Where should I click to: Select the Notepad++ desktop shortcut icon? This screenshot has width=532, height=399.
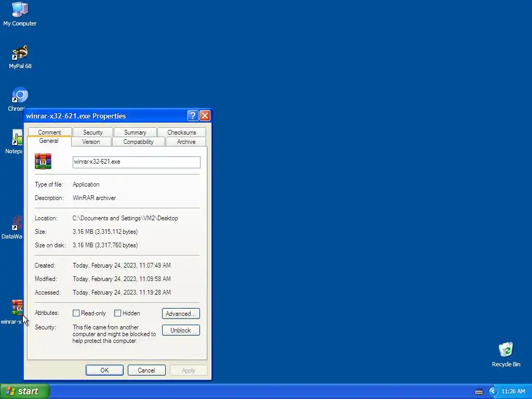coord(17,137)
